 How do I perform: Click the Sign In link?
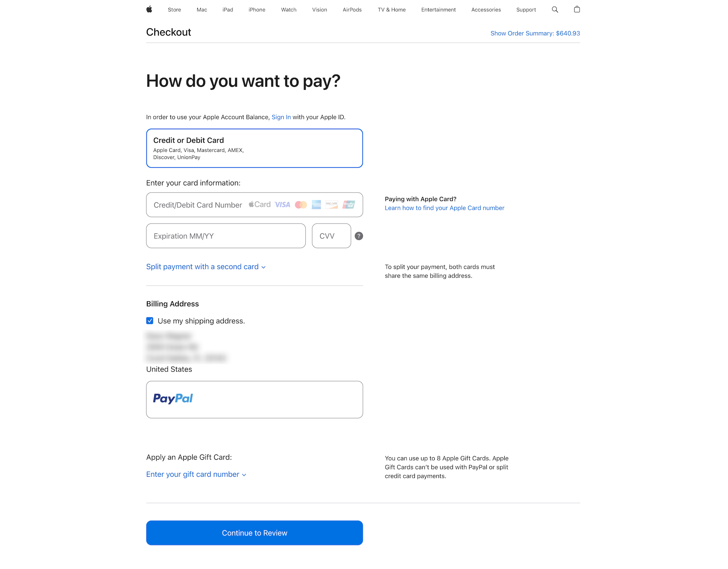tap(281, 117)
